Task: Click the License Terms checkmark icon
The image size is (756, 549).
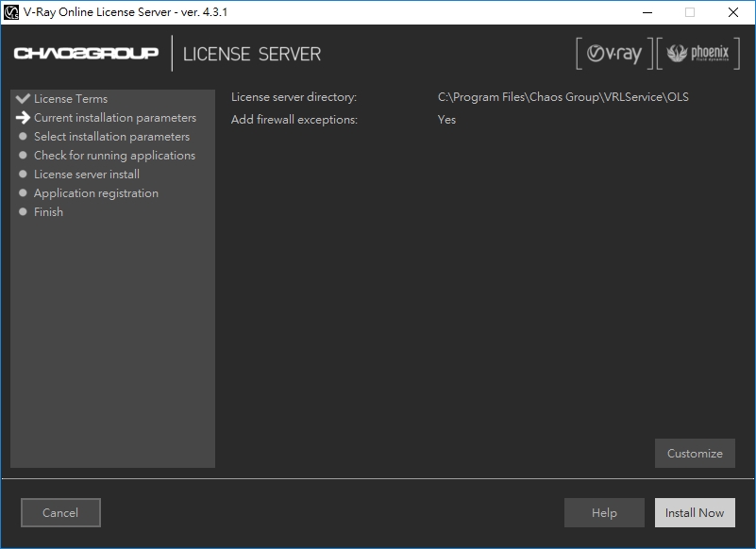Action: (x=23, y=98)
